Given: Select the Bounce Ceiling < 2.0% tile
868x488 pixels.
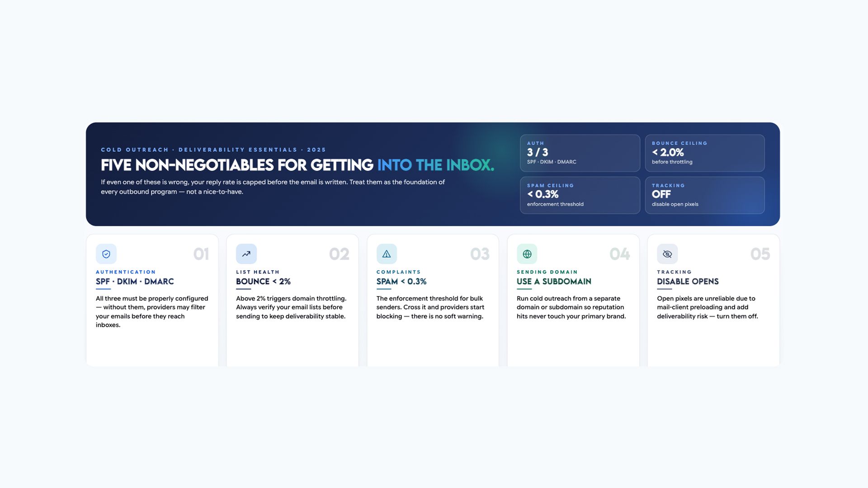Looking at the screenshot, I should click(x=705, y=153).
